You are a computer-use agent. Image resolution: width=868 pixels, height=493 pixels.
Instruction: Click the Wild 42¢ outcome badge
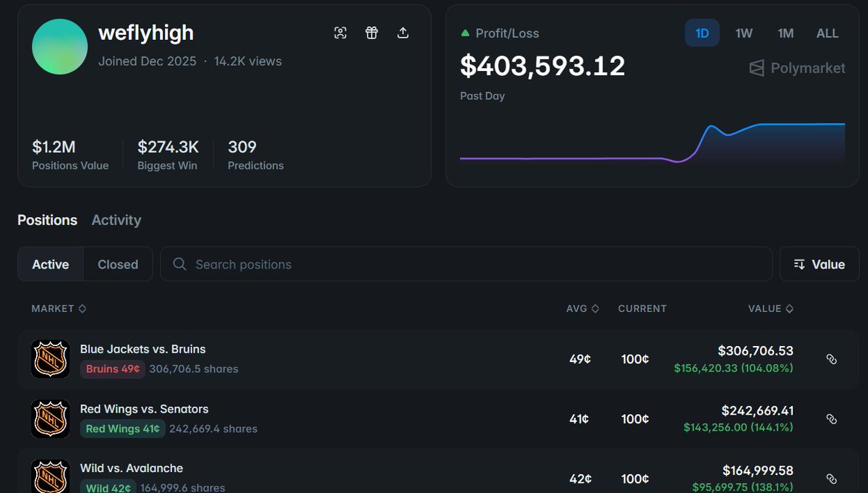108,488
